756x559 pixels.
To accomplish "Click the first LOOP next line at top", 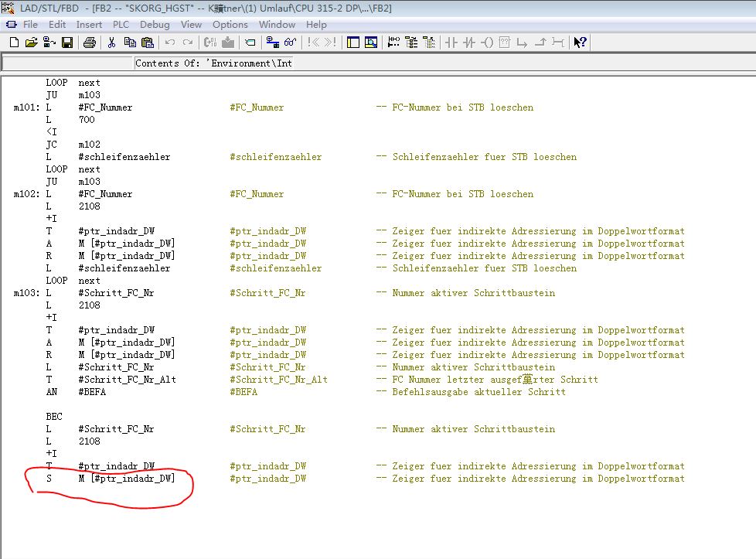I will (73, 83).
